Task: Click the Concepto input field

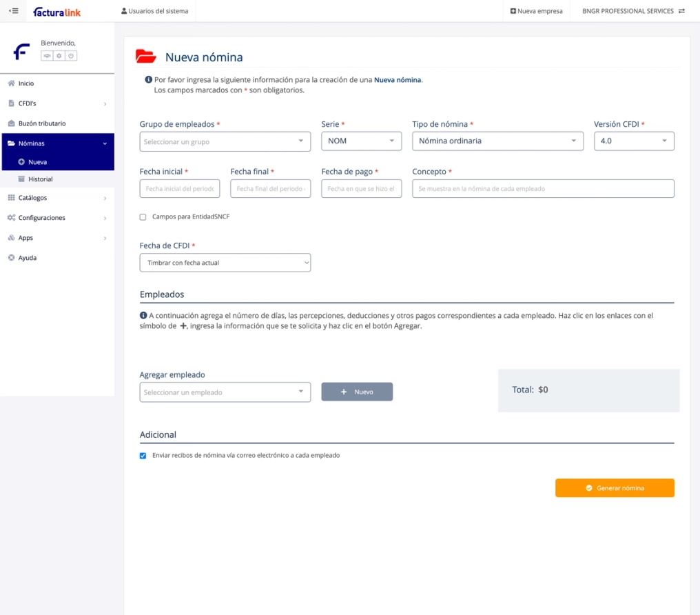Action: [543, 188]
